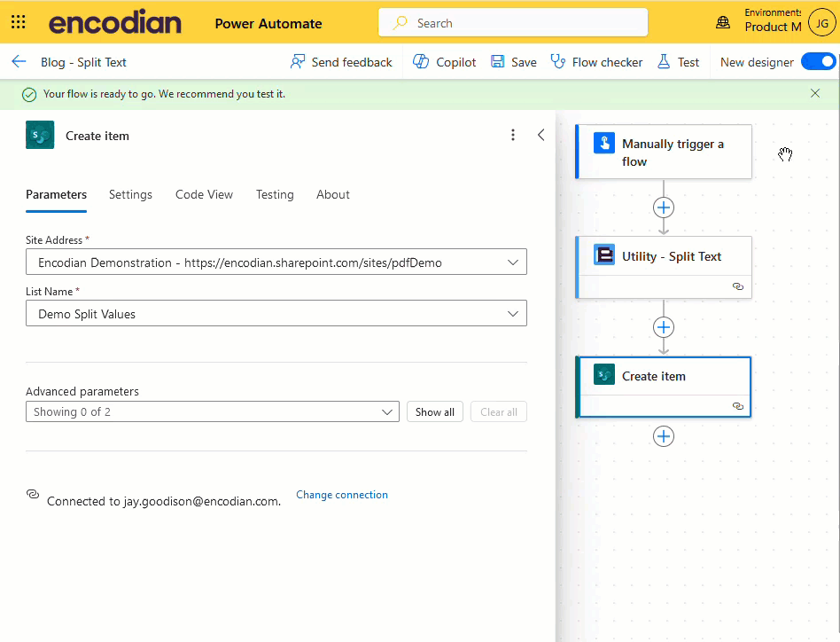Dismiss the flow ready notification
The image size is (840, 642).
click(815, 93)
